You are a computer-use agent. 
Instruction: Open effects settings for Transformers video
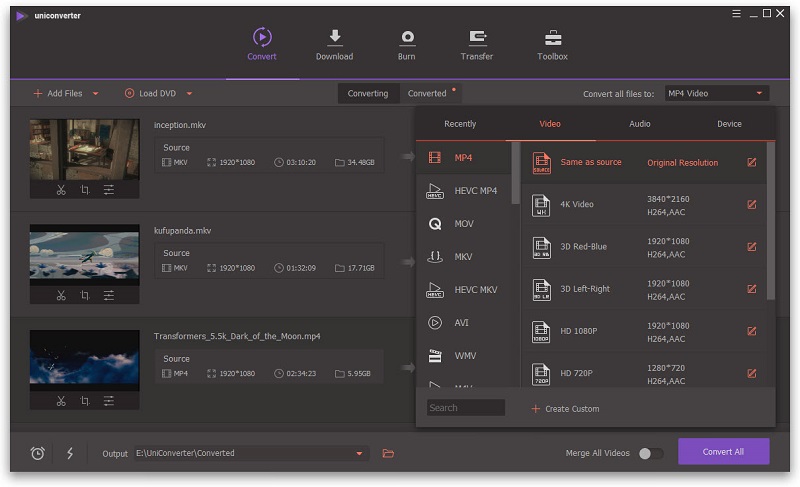pyautogui.click(x=109, y=401)
